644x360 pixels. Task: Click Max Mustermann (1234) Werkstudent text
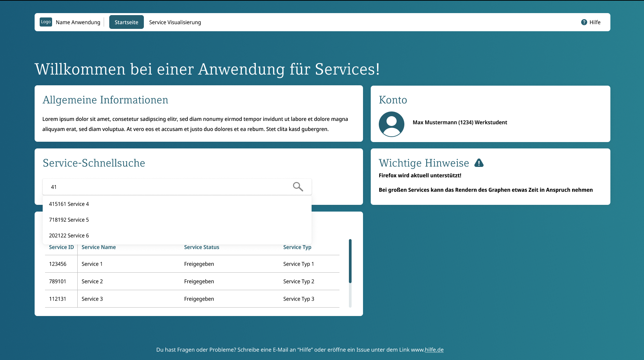[460, 122]
